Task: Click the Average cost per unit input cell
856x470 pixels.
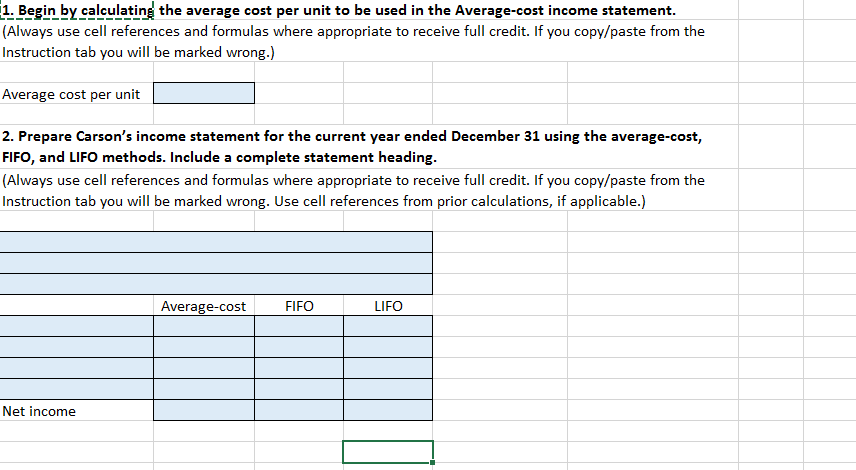Action: tap(204, 93)
